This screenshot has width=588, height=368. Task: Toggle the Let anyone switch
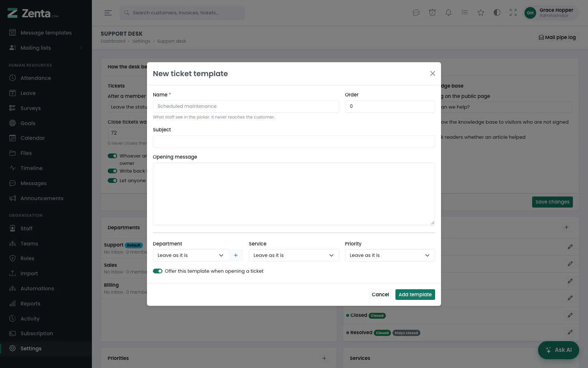(x=112, y=181)
